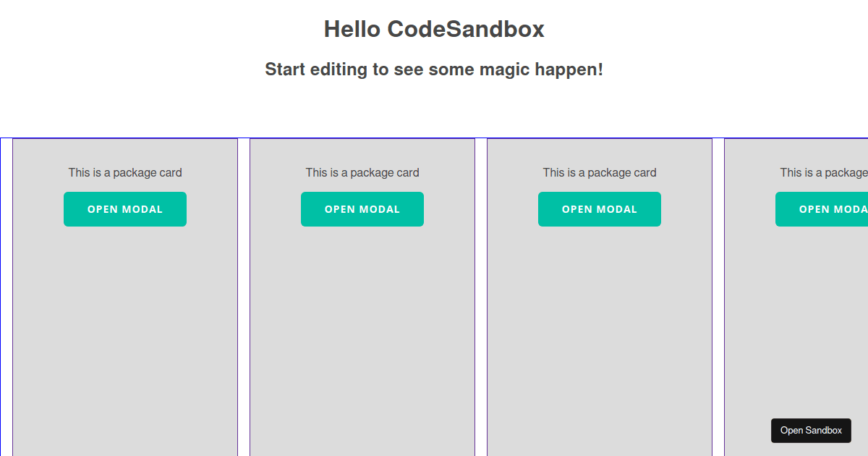
Task: Click the 'This is a package card' text on second card
Action: coord(362,172)
